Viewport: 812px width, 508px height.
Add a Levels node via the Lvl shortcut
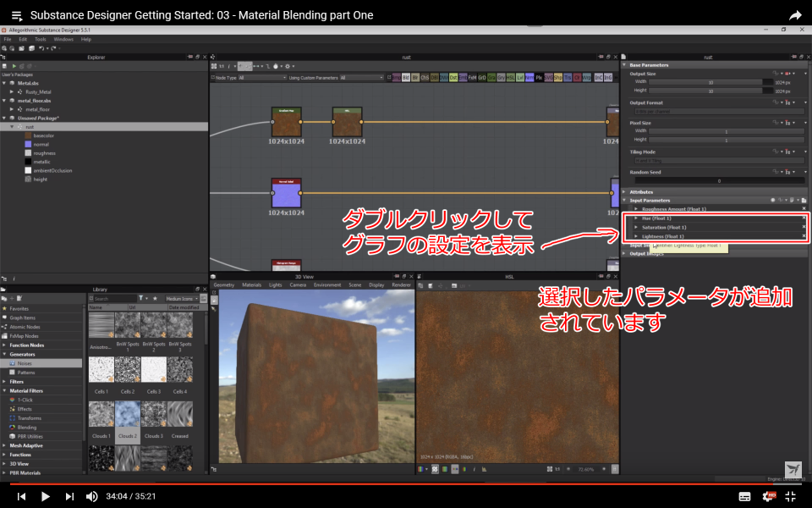pos(520,77)
